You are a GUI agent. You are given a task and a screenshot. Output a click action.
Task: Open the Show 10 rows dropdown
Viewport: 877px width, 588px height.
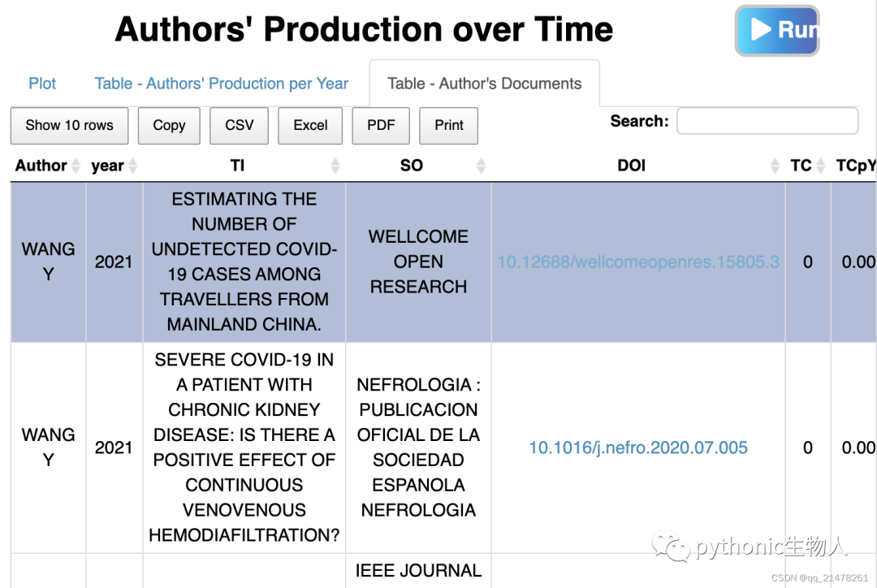click(69, 125)
